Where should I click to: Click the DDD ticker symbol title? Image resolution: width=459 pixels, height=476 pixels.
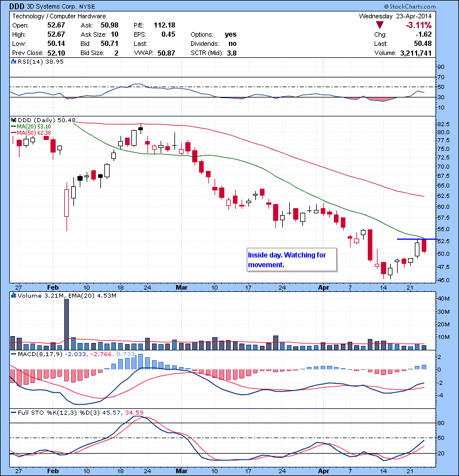point(17,6)
